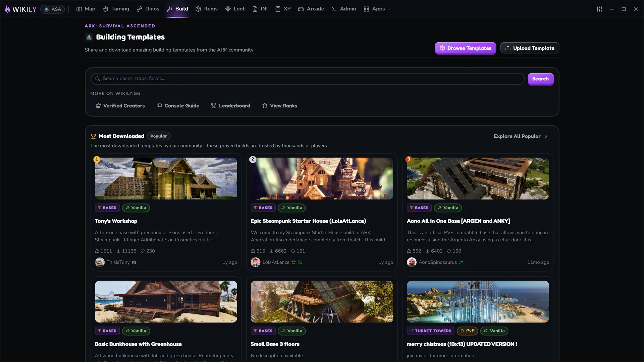This screenshot has width=644, height=362.
Task: Open the Map tab
Action: coord(86,9)
